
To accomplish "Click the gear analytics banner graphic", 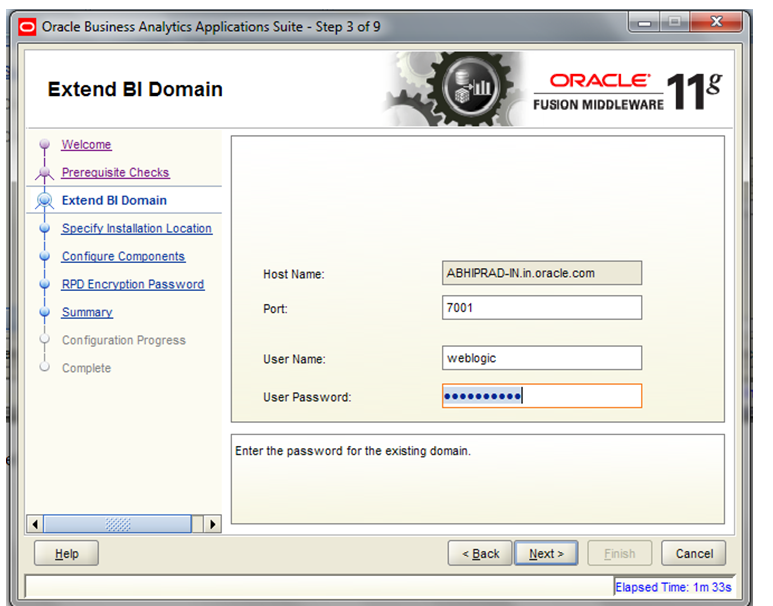I will pos(456,89).
